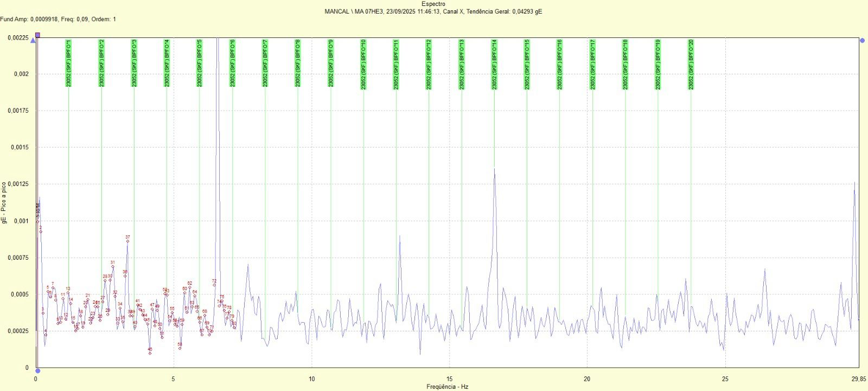Click the 0,00125 value on the Y axis
This screenshot has width=868, height=391.
(18, 184)
